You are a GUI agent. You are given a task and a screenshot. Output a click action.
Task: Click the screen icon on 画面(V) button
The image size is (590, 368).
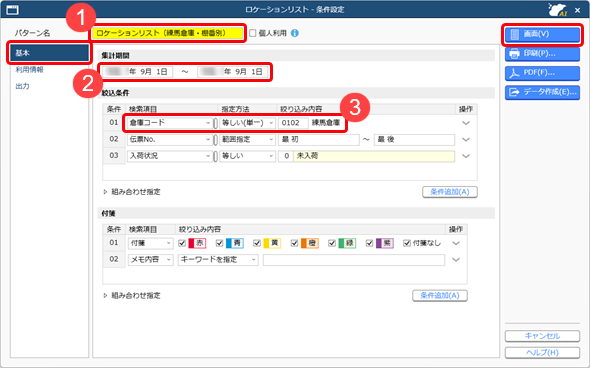tap(514, 34)
